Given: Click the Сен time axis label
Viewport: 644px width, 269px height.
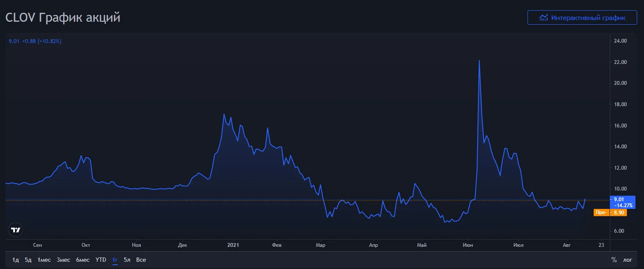Looking at the screenshot, I should [x=37, y=245].
